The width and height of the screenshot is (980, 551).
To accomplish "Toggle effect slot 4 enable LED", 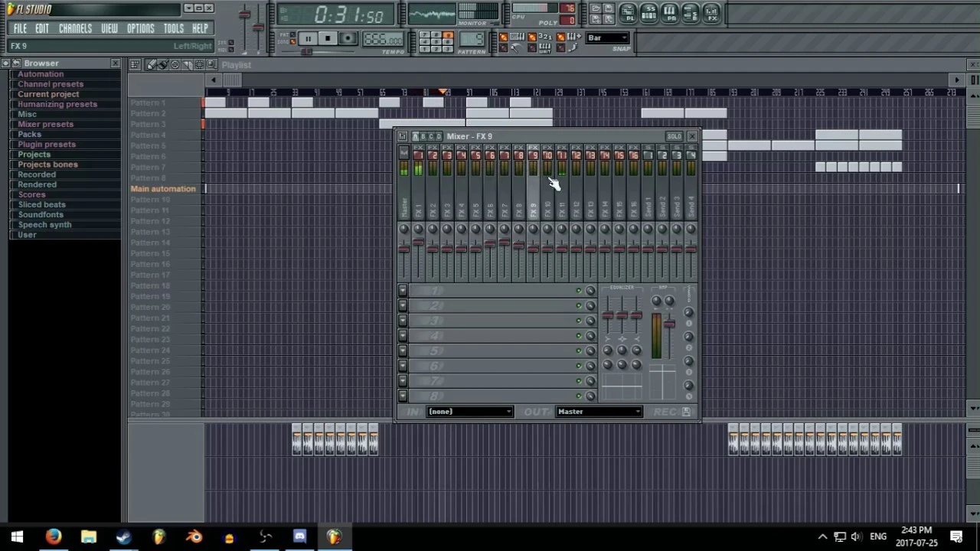I will (x=579, y=336).
